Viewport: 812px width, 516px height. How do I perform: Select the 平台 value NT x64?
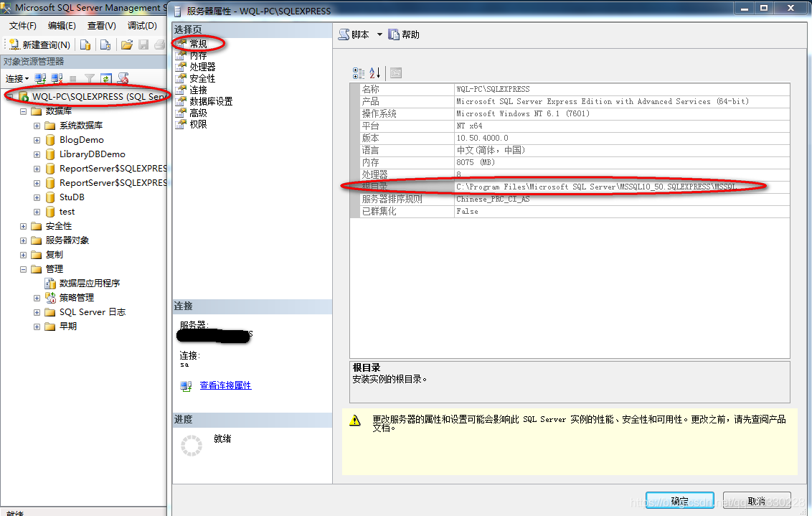(x=469, y=126)
